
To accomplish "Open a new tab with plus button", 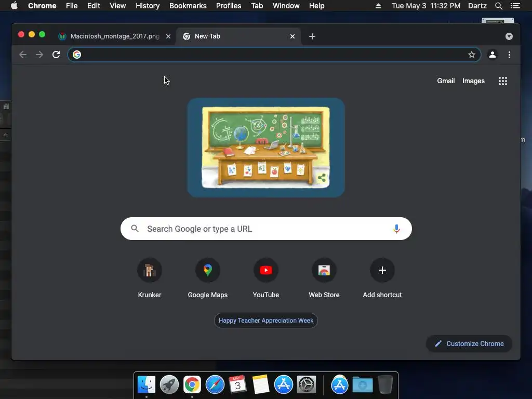I will (x=312, y=36).
